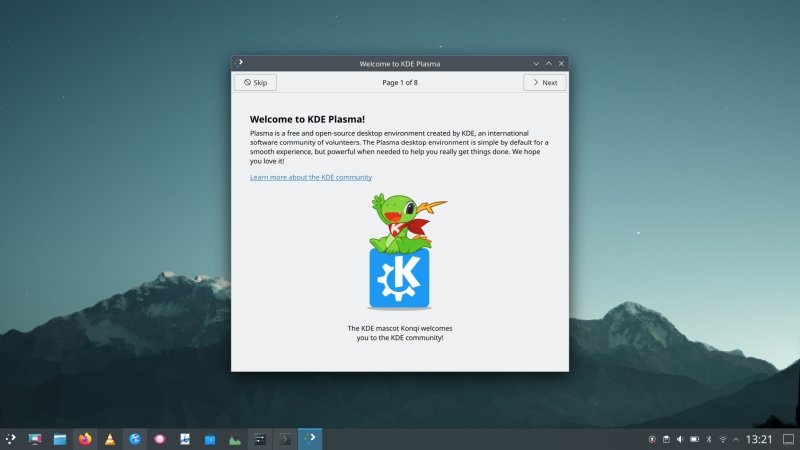This screenshot has height=450, width=800.
Task: Open the KDE community learn more link
Action: [311, 177]
